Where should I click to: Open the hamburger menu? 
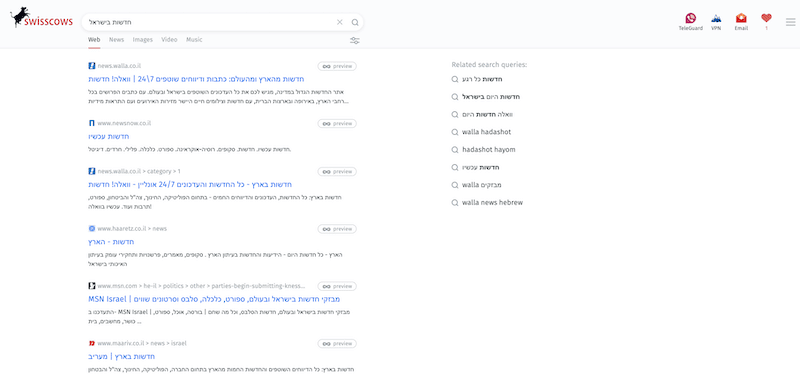click(790, 22)
